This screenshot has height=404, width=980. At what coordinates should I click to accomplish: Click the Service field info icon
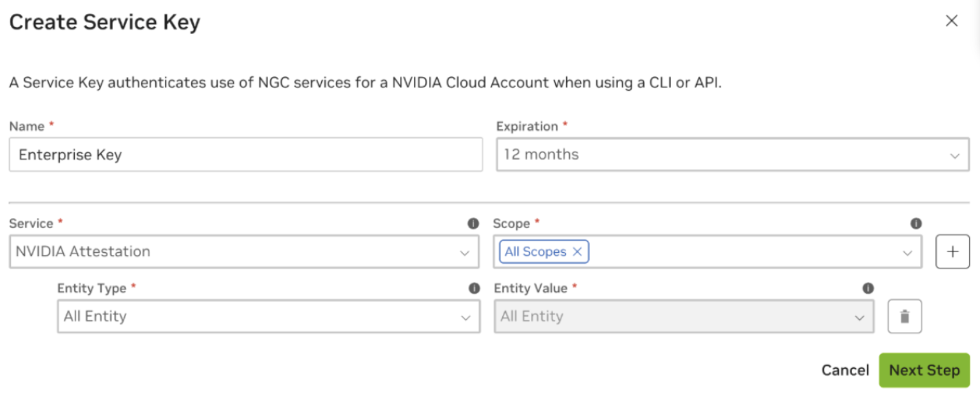473,224
